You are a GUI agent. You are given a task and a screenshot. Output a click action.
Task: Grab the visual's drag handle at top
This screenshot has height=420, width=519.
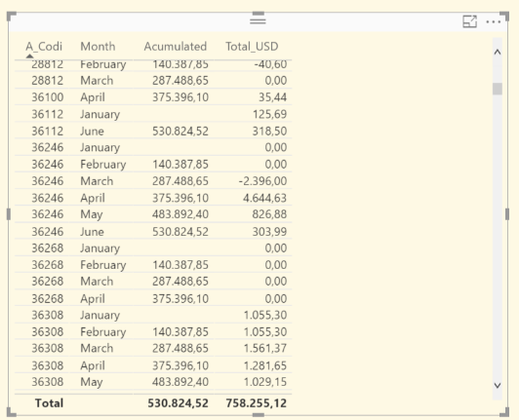pos(258,21)
